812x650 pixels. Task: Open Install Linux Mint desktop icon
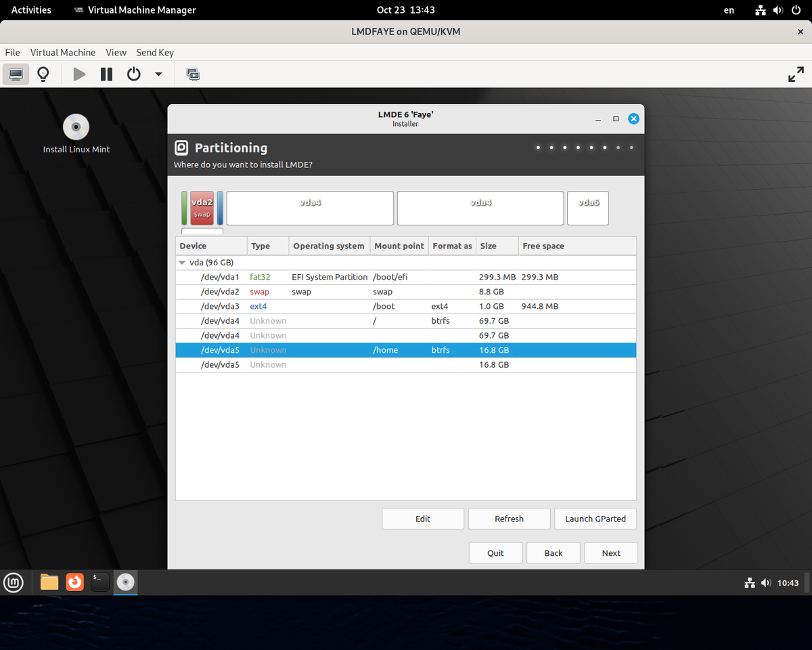76,133
